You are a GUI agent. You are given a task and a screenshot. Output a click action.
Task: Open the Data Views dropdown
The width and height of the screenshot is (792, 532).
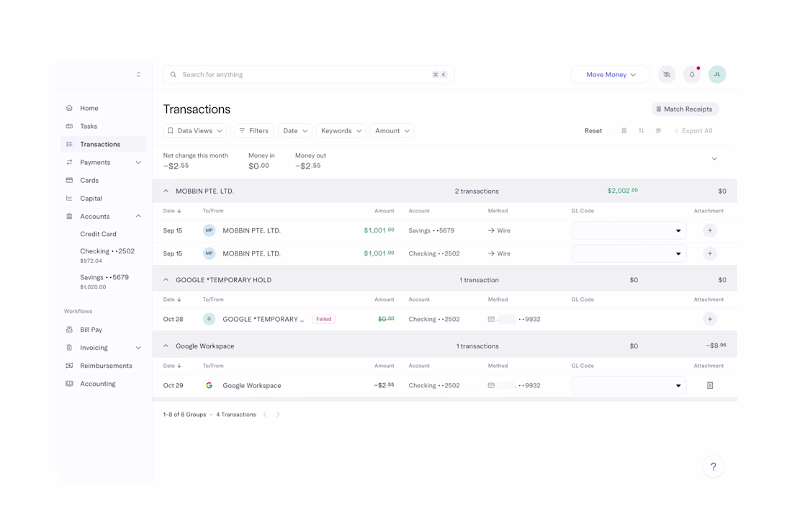point(195,131)
